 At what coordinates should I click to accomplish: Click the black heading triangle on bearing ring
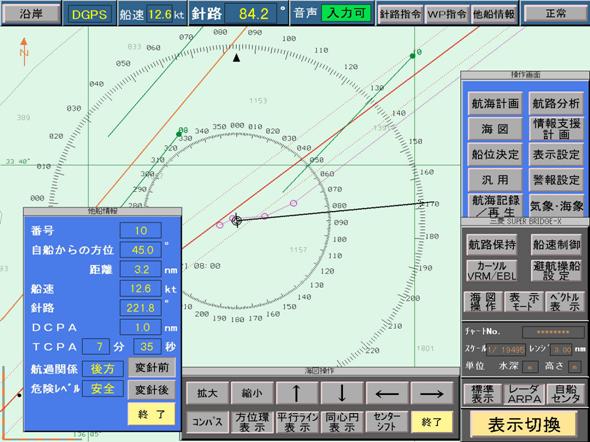[236, 58]
